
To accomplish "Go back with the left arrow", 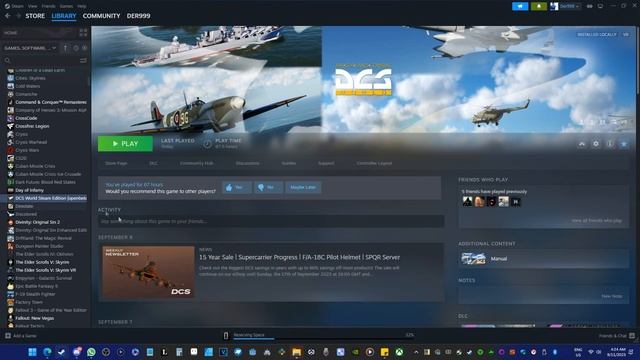I will click(8, 16).
